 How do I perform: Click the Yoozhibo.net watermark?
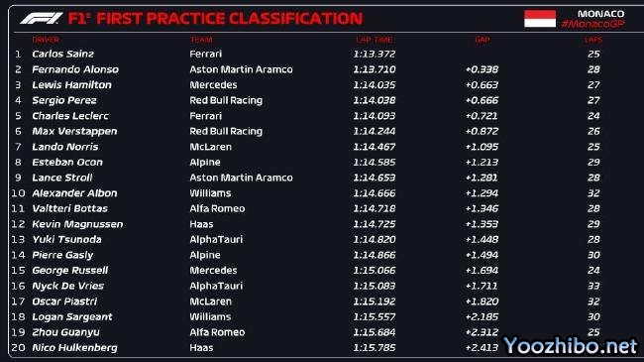click(570, 345)
